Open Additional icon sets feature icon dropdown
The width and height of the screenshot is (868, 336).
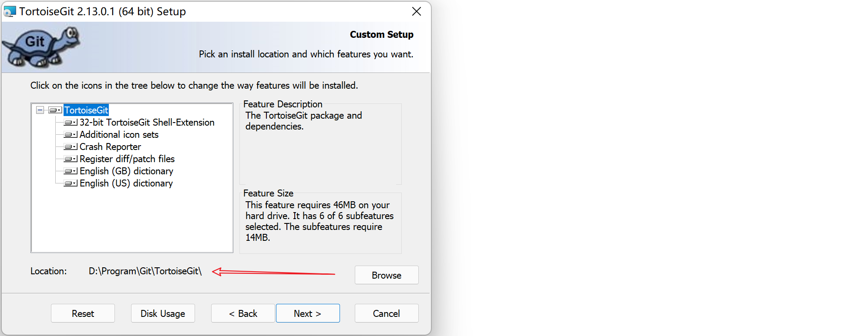(x=71, y=135)
